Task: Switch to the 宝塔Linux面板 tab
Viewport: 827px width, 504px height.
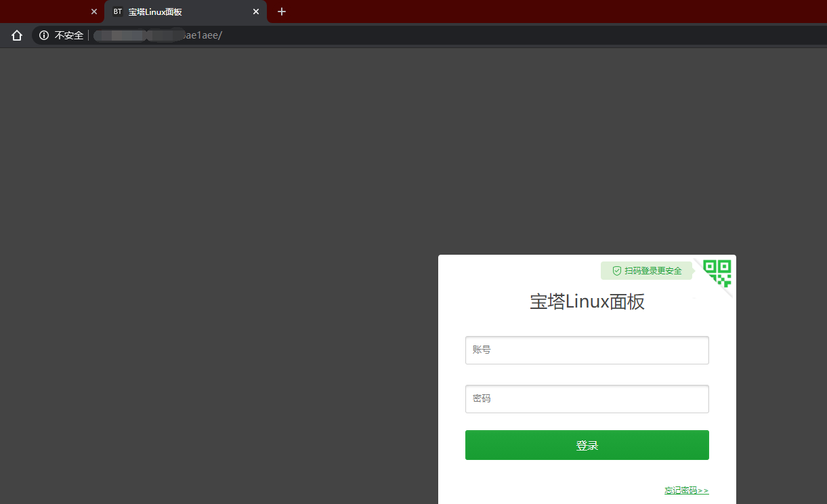Action: [186, 12]
